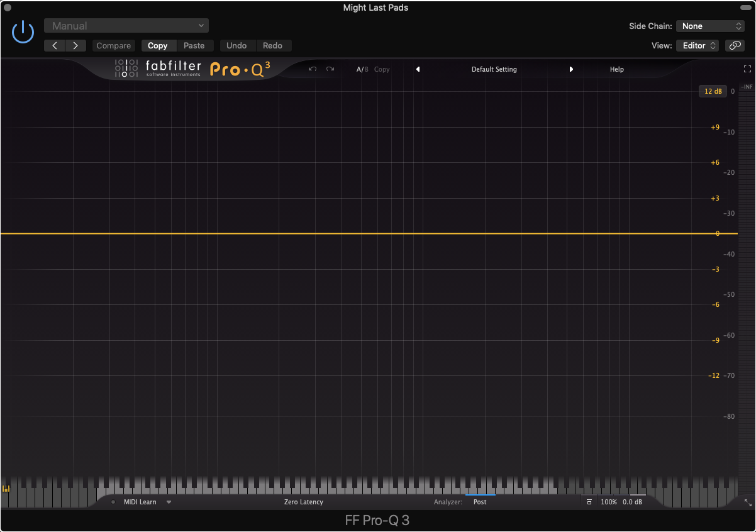Select next preset with right triangle
This screenshot has width=756, height=532.
[x=571, y=69]
